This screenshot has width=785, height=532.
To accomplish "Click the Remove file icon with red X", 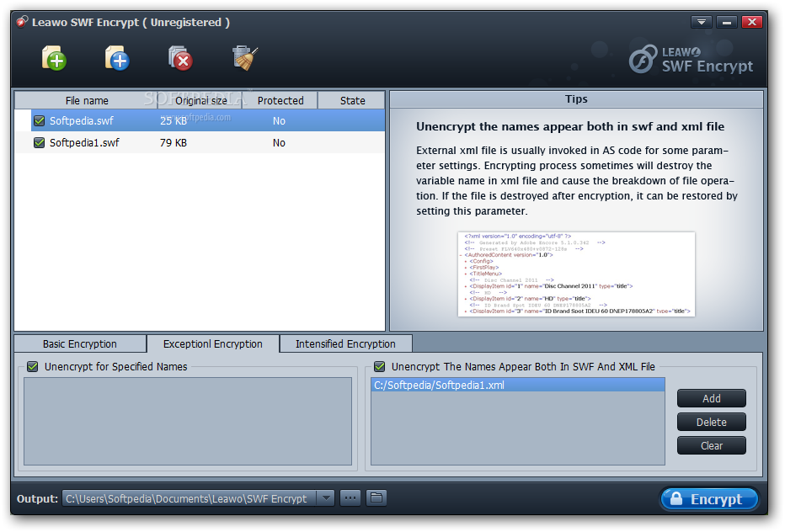I will click(180, 59).
